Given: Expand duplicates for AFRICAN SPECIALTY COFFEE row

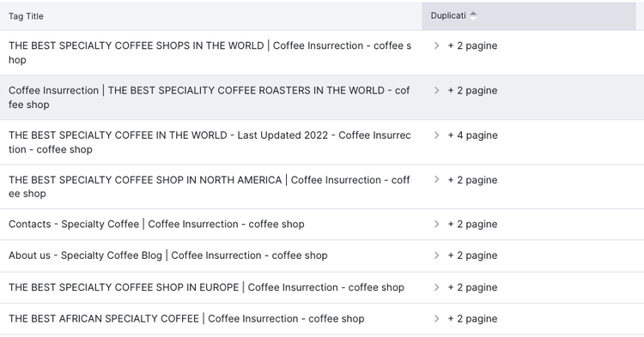Looking at the screenshot, I should pos(436,318).
